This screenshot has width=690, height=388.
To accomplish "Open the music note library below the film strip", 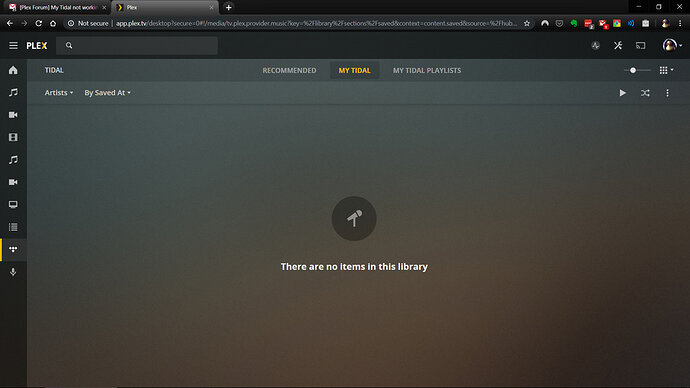I will [x=13, y=160].
